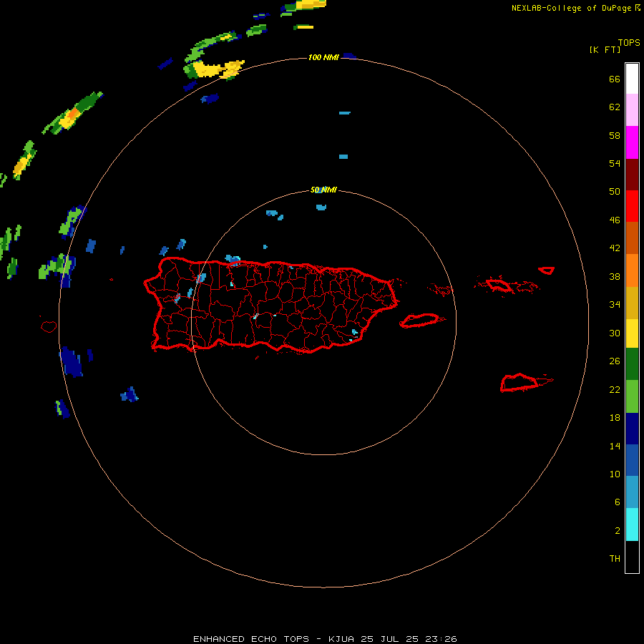Image resolution: width=644 pixels, height=644 pixels.
Task: Click the legend value 22
Action: pyautogui.click(x=615, y=390)
